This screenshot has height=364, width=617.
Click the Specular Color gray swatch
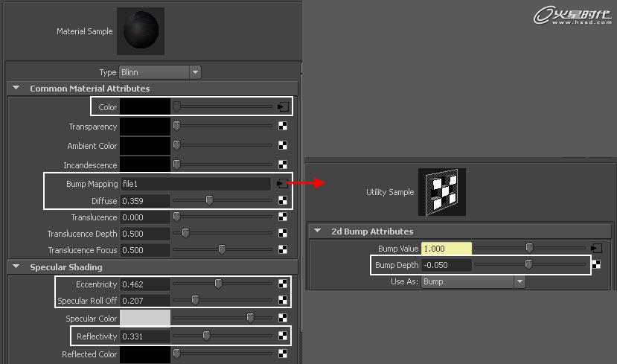(x=145, y=318)
